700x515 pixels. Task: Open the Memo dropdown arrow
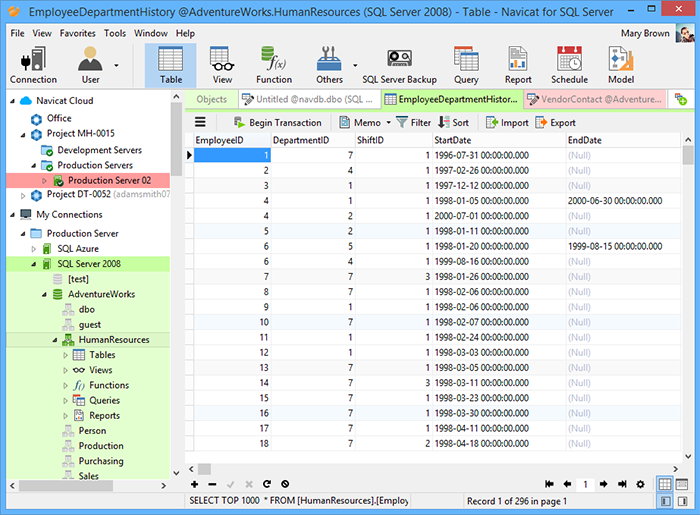pyautogui.click(x=388, y=122)
